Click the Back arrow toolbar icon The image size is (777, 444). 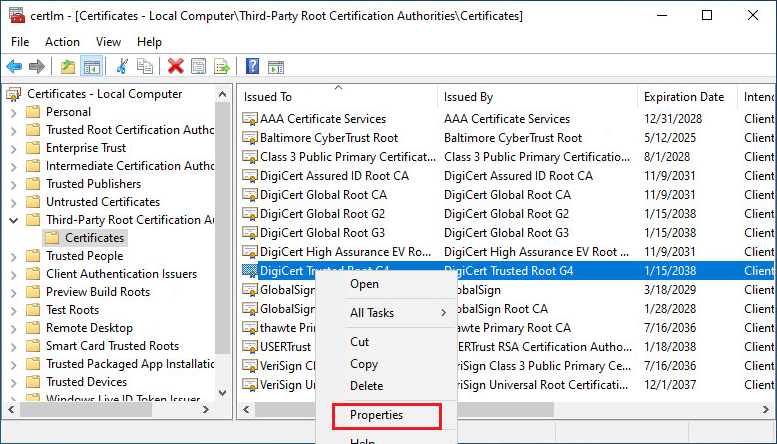14,66
